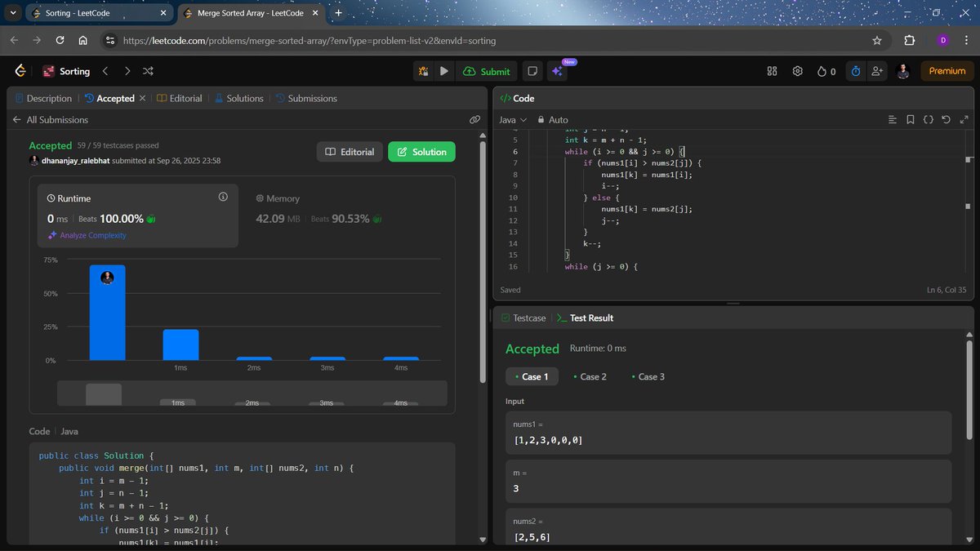Click the invite user icon

[877, 71]
